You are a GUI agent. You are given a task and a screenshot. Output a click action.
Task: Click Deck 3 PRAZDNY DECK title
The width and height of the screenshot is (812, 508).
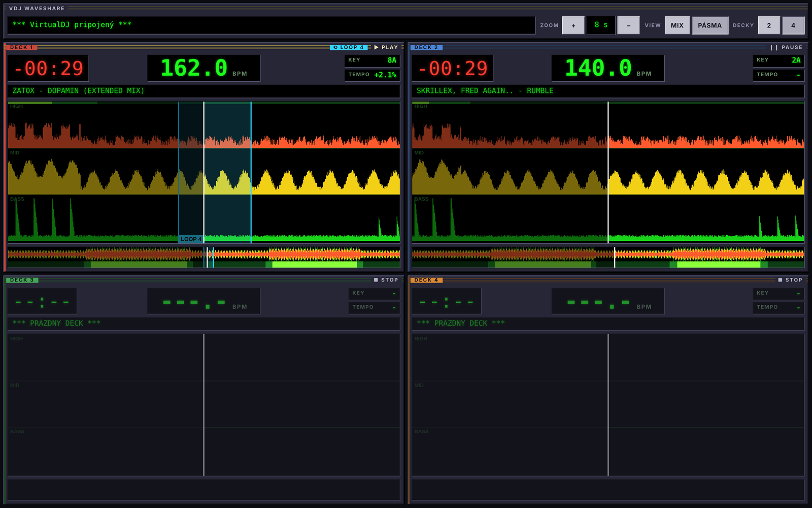[56, 323]
